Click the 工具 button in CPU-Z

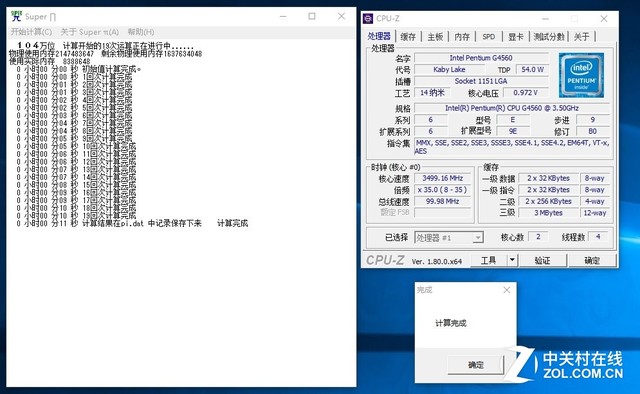point(489,260)
